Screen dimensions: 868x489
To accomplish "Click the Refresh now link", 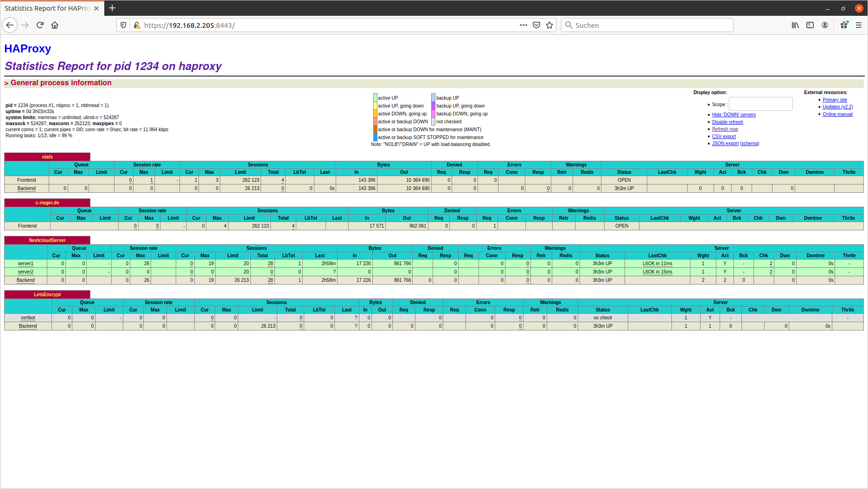I will point(725,129).
